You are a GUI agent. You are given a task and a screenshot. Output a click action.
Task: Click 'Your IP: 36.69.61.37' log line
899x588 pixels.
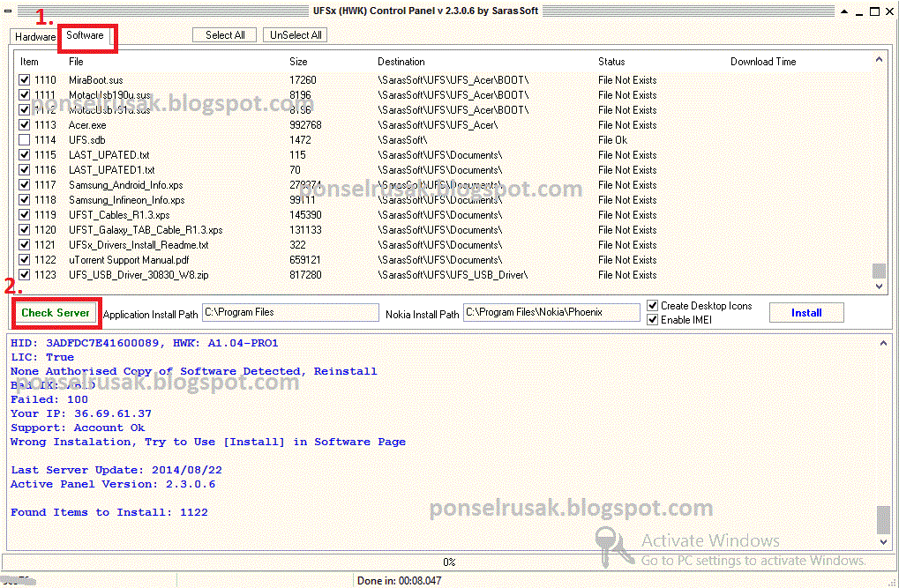pos(81,413)
